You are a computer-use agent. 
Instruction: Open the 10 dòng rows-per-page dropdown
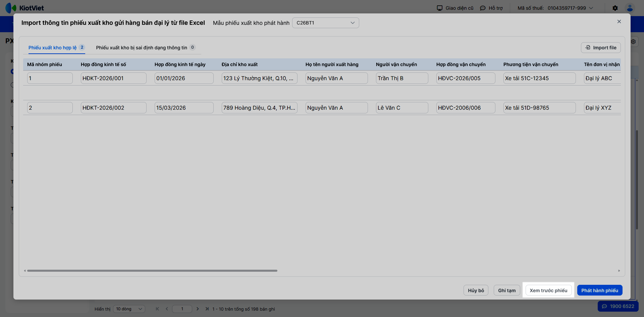click(x=129, y=309)
